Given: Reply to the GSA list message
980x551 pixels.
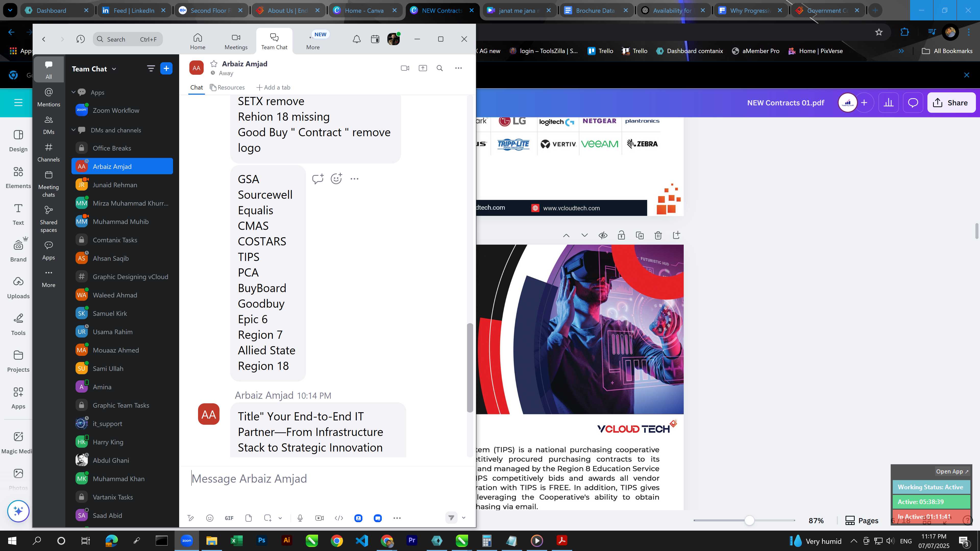Looking at the screenshot, I should [x=318, y=179].
